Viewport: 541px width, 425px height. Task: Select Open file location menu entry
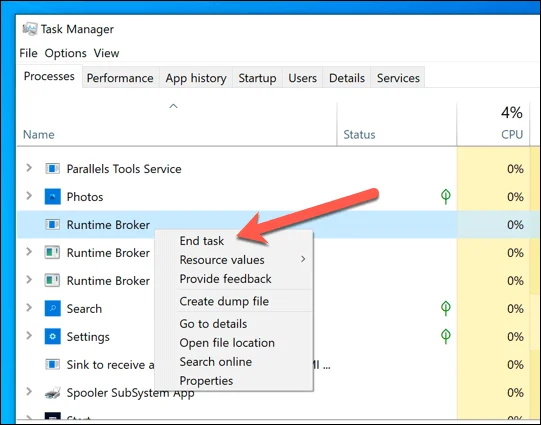point(227,343)
